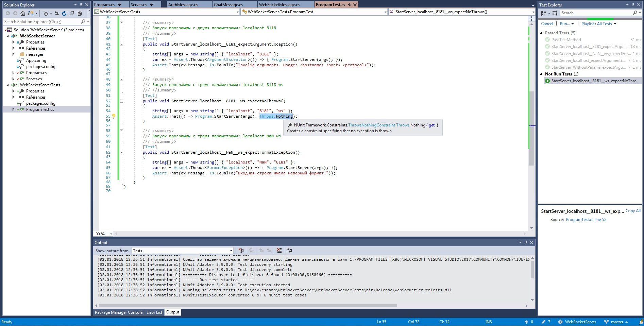Click the magnifier in Solution Explorer search box
This screenshot has width=644, height=326.
click(x=83, y=21)
